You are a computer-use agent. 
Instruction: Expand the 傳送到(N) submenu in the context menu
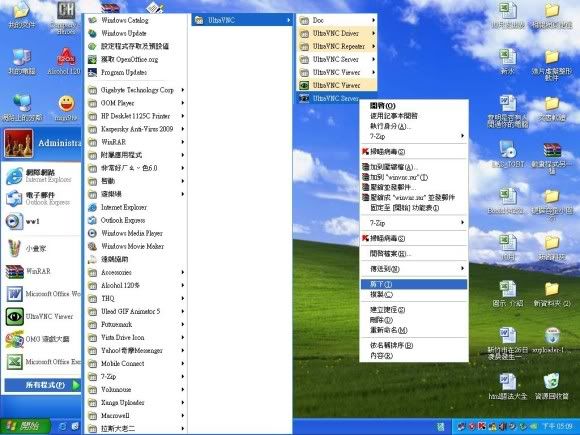pyautogui.click(x=414, y=269)
